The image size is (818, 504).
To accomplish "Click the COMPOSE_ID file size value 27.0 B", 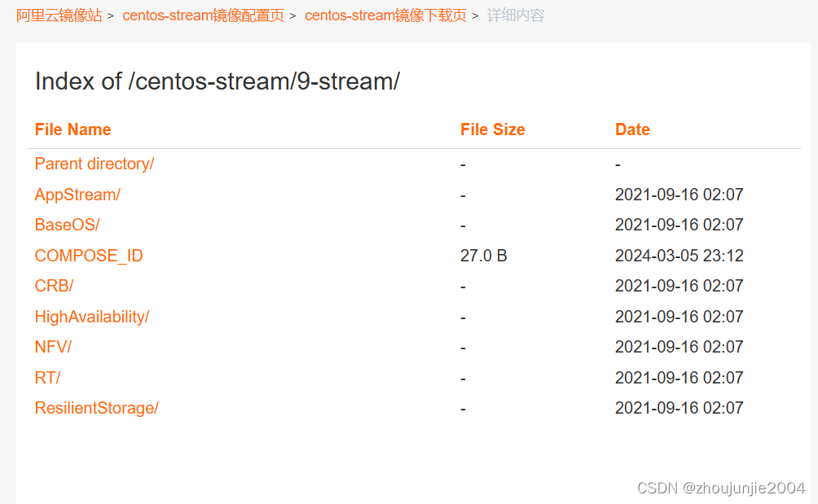I will (483, 255).
